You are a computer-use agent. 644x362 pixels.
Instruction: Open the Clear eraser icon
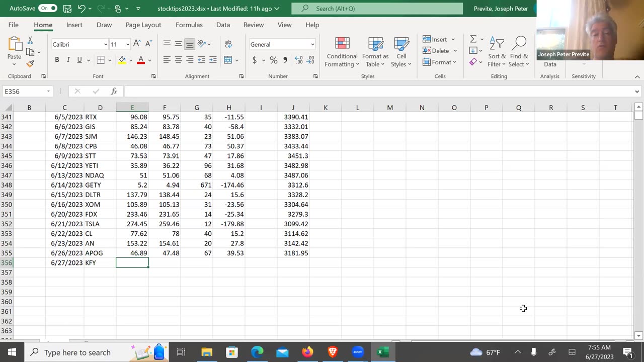[473, 62]
